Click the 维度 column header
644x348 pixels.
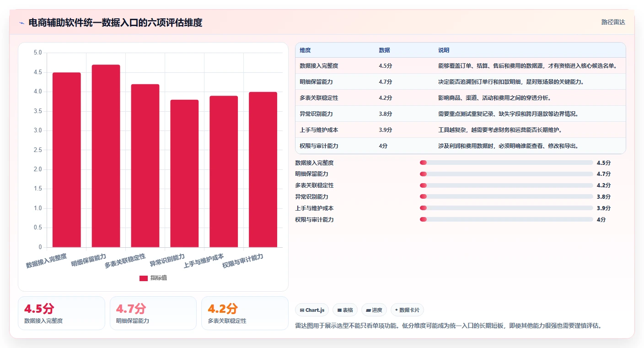tap(305, 50)
